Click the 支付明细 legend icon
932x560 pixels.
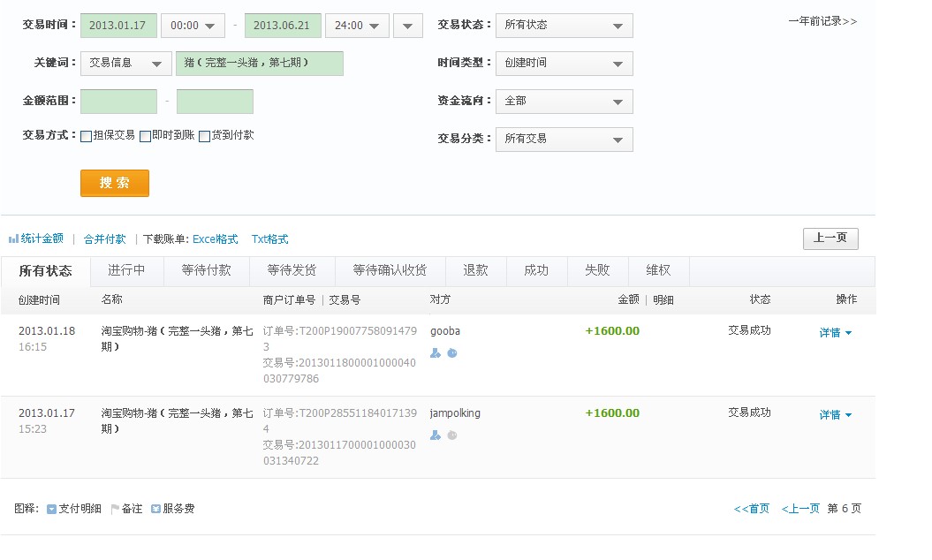pyautogui.click(x=51, y=509)
